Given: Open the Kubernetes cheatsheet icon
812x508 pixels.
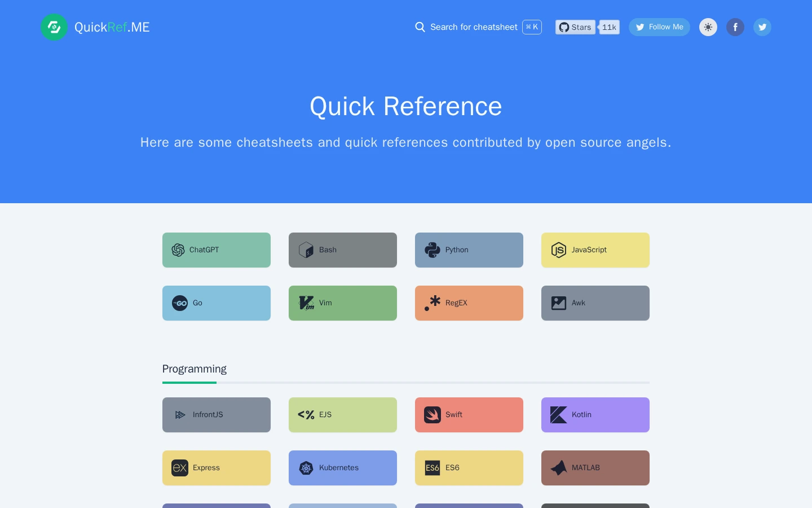Looking at the screenshot, I should tap(306, 468).
